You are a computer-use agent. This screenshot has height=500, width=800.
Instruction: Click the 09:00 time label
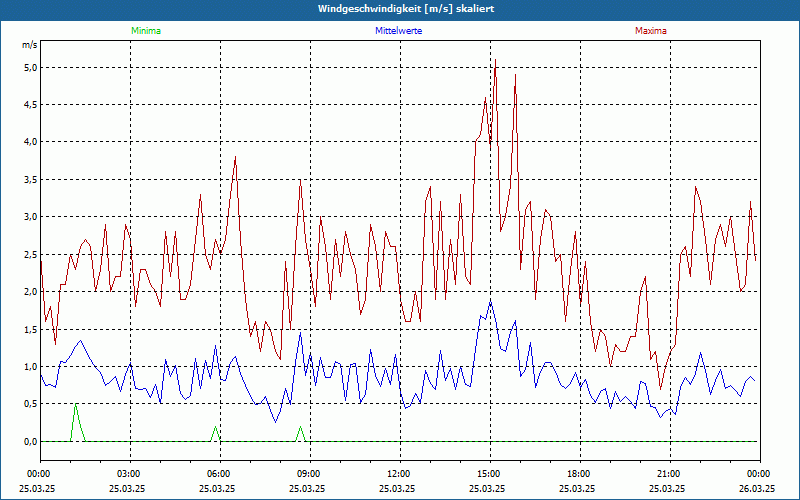tap(310, 474)
